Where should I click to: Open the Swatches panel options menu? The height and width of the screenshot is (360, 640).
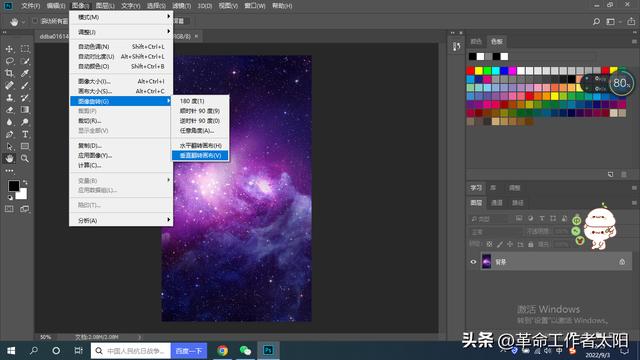[634, 42]
